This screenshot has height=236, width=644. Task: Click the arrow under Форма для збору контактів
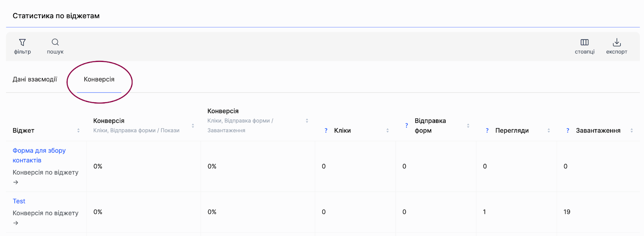click(x=16, y=182)
